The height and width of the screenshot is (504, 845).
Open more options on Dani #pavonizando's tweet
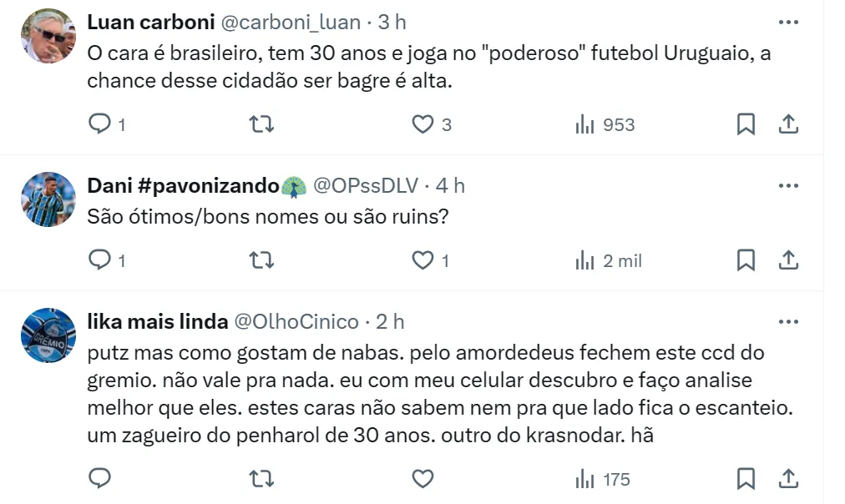(788, 184)
